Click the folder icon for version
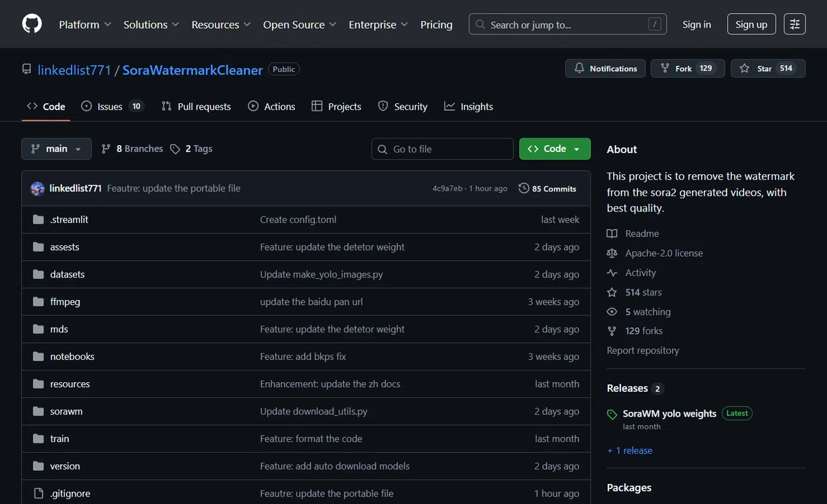 pos(39,466)
